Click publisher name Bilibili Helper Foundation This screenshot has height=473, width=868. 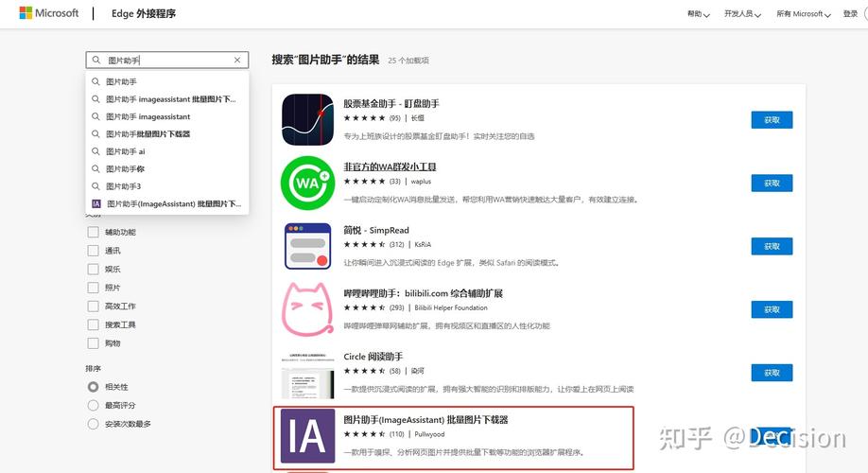(x=451, y=307)
